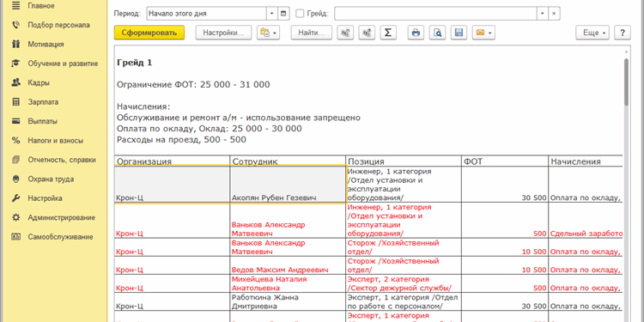This screenshot has height=322, width=644.
Task: Enable the Грейд filter checkbox
Action: pyautogui.click(x=301, y=14)
